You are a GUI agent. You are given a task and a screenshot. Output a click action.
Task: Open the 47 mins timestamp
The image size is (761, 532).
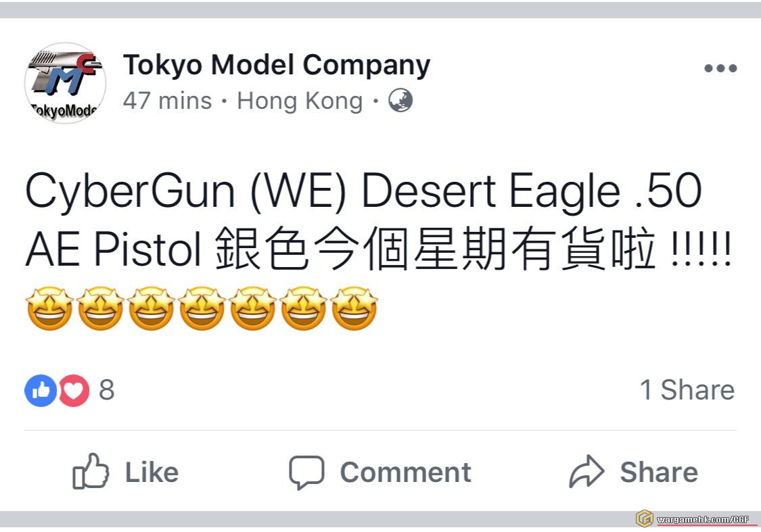tap(168, 101)
